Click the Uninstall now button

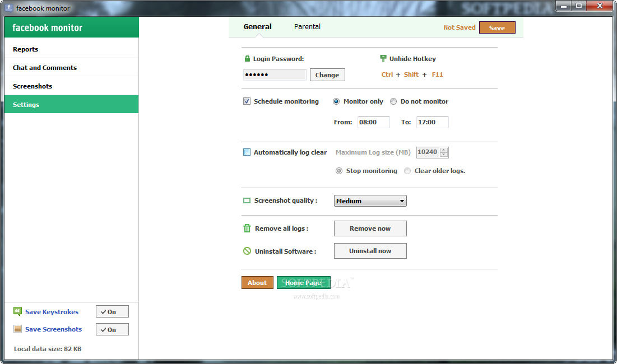[370, 251]
